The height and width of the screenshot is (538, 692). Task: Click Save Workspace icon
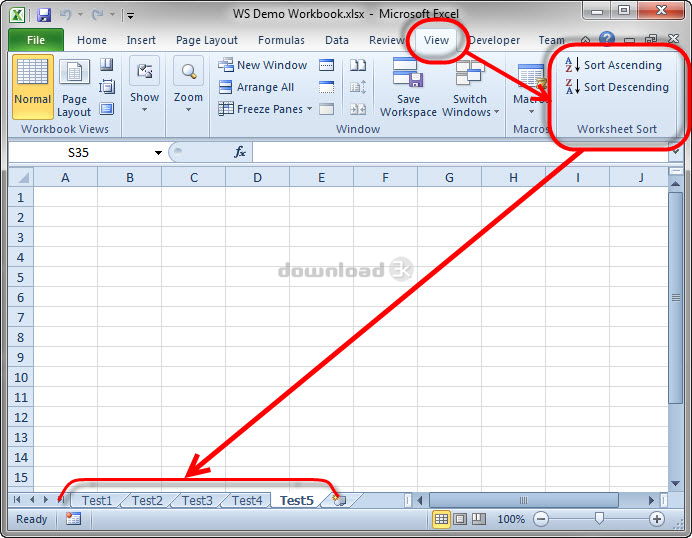(408, 88)
